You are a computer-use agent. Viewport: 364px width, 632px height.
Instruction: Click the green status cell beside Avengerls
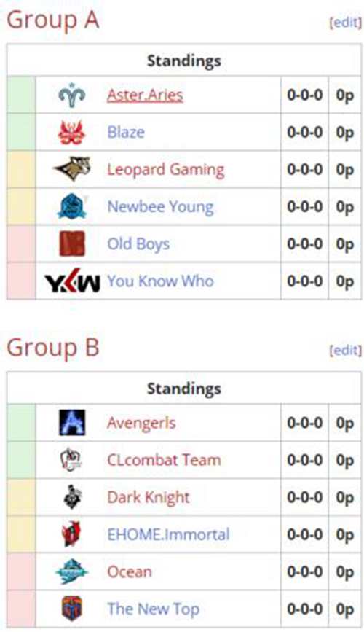click(21, 423)
